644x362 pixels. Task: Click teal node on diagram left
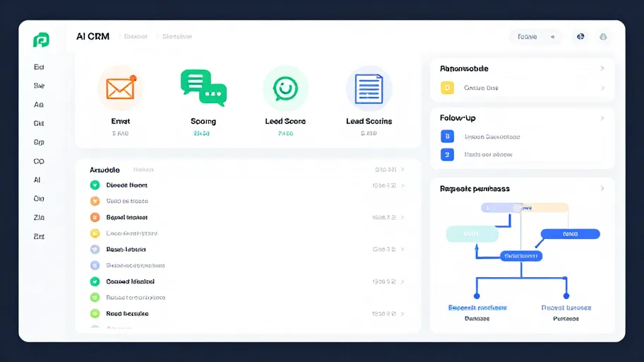coord(472,233)
